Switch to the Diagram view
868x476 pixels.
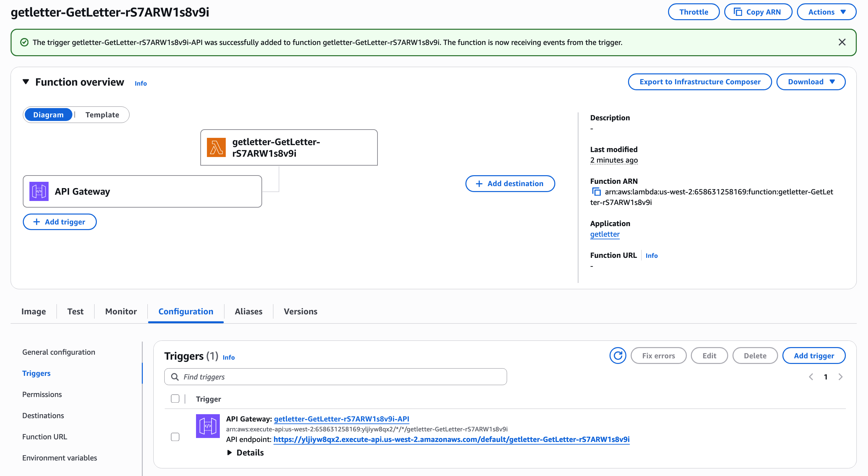point(48,114)
